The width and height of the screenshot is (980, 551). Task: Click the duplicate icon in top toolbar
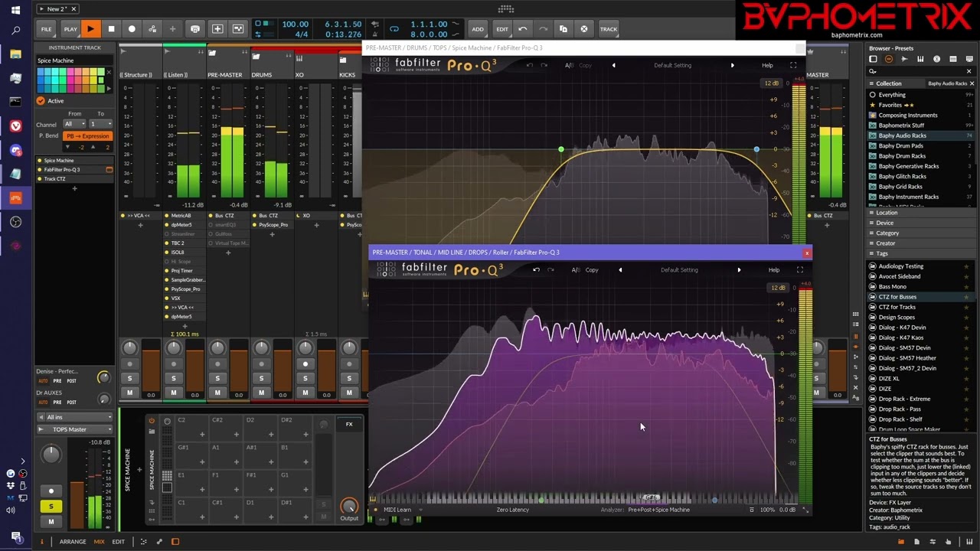click(563, 29)
